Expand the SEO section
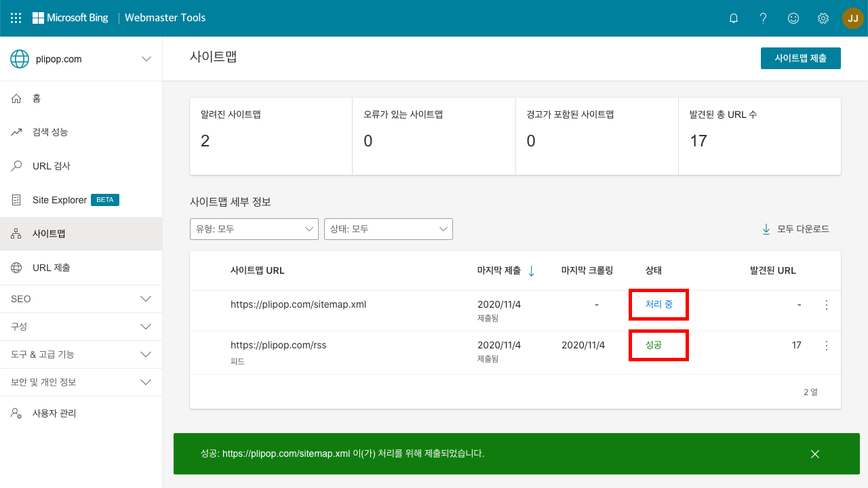The image size is (868, 488). pyautogui.click(x=81, y=299)
